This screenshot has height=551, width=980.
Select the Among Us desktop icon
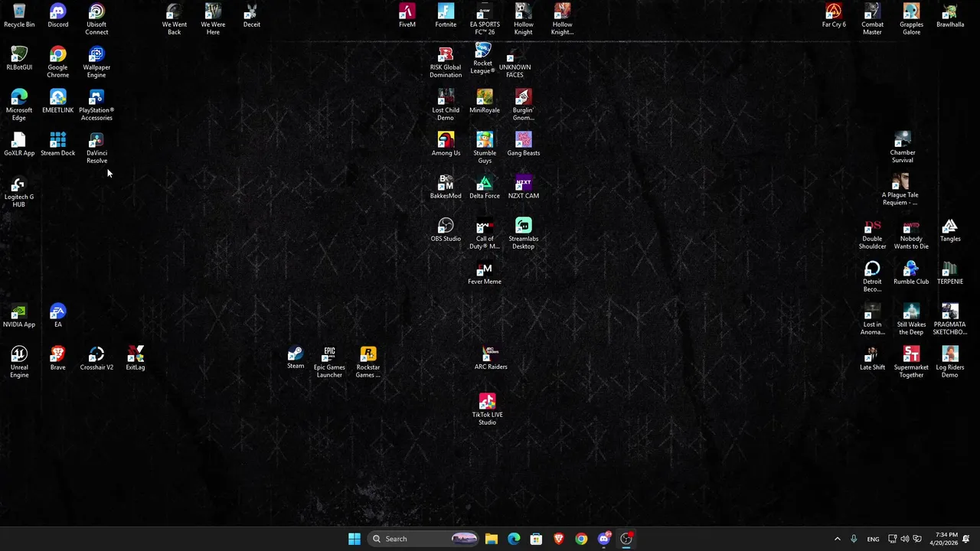click(446, 144)
